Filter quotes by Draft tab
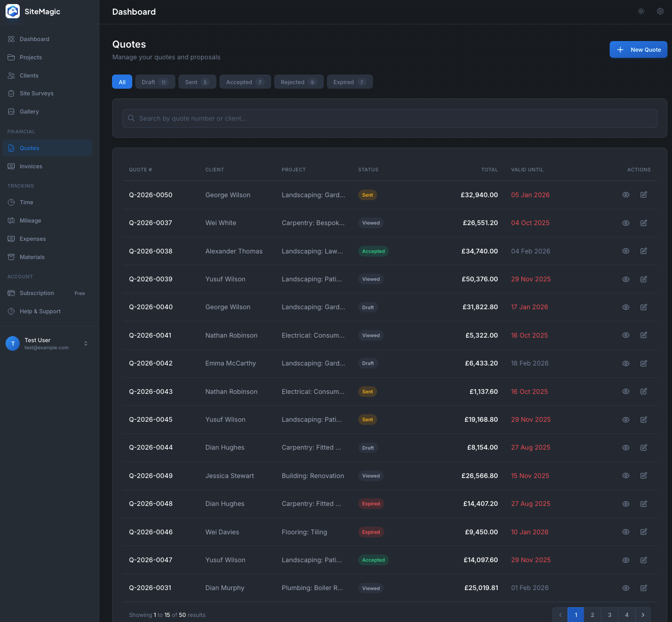The image size is (672, 622). coord(155,82)
